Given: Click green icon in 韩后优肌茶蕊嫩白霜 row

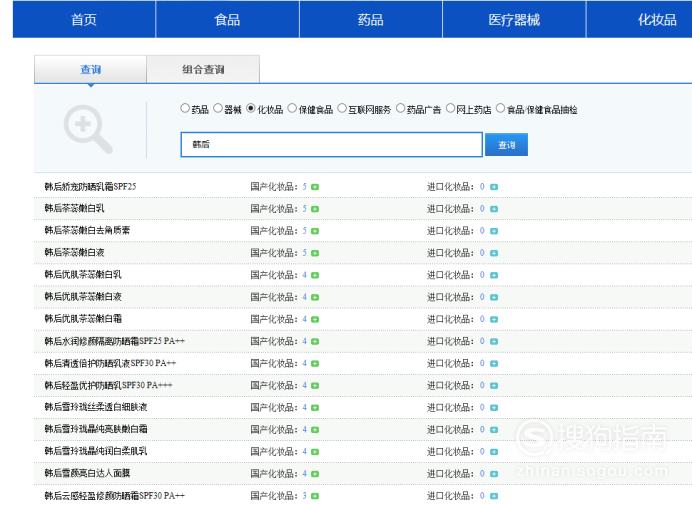Looking at the screenshot, I should pyautogui.click(x=315, y=320).
